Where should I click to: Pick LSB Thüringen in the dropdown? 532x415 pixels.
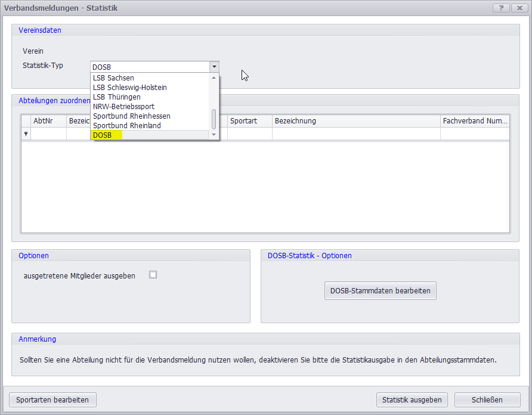coord(116,97)
